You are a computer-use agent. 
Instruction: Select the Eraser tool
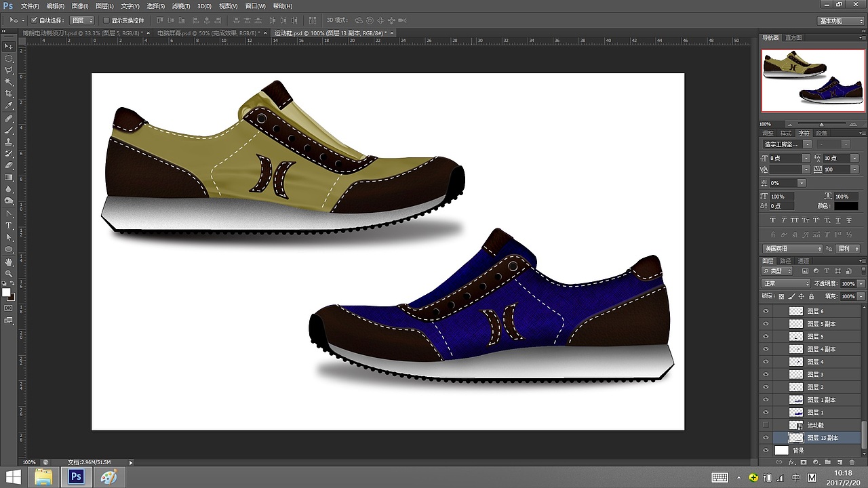coord(9,165)
